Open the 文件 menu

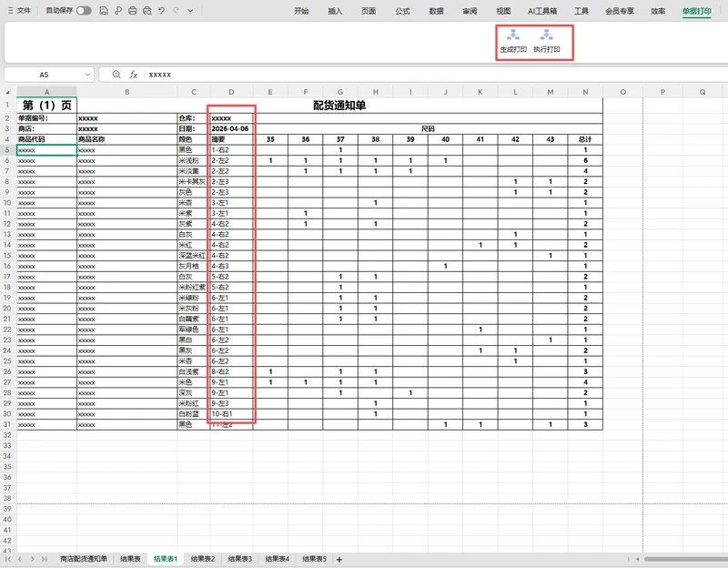[19, 10]
